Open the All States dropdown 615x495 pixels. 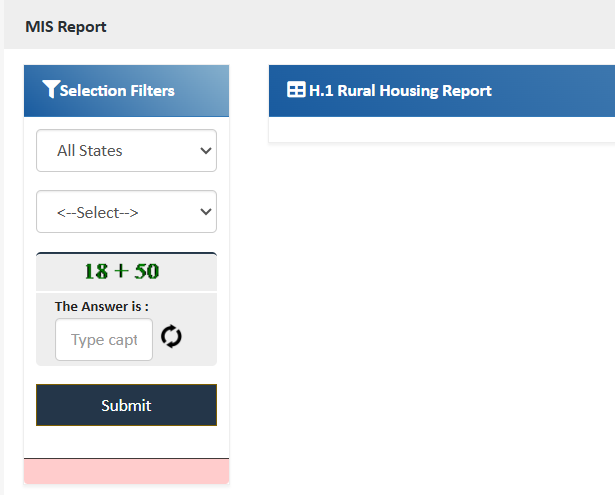[126, 151]
